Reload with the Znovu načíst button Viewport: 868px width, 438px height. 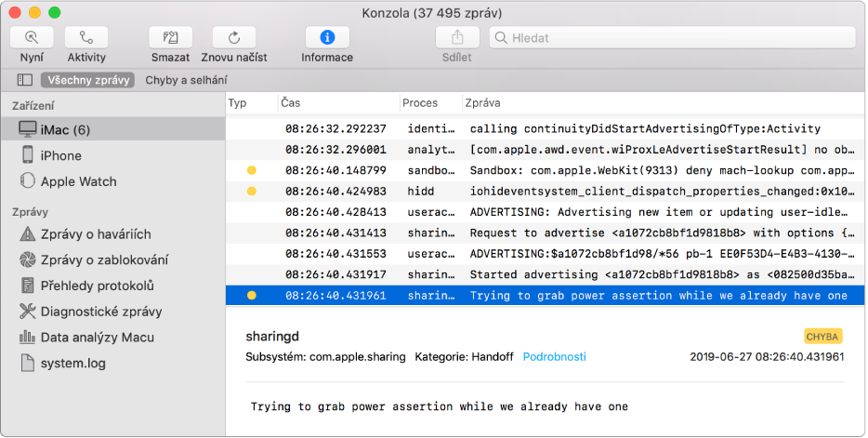click(x=234, y=37)
